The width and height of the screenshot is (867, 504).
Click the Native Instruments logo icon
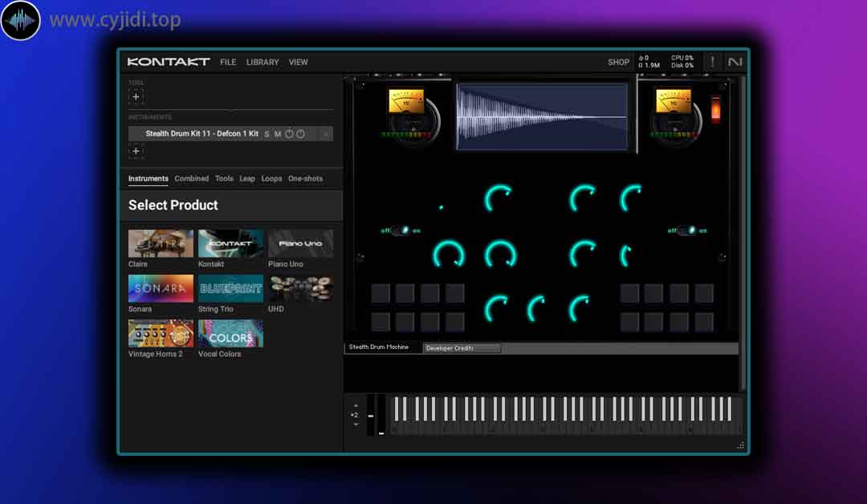(x=735, y=62)
